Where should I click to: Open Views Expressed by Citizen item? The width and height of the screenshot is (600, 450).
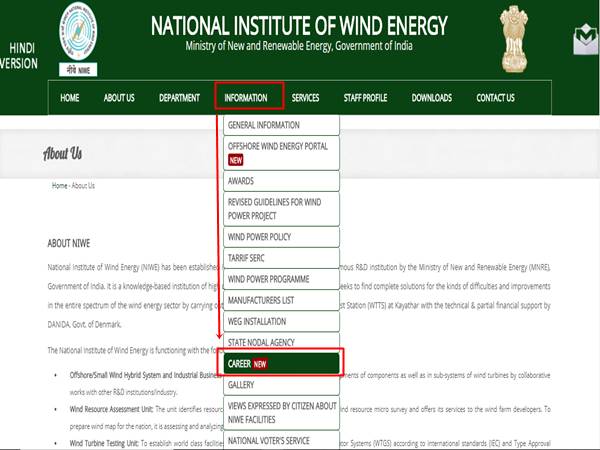tap(281, 413)
